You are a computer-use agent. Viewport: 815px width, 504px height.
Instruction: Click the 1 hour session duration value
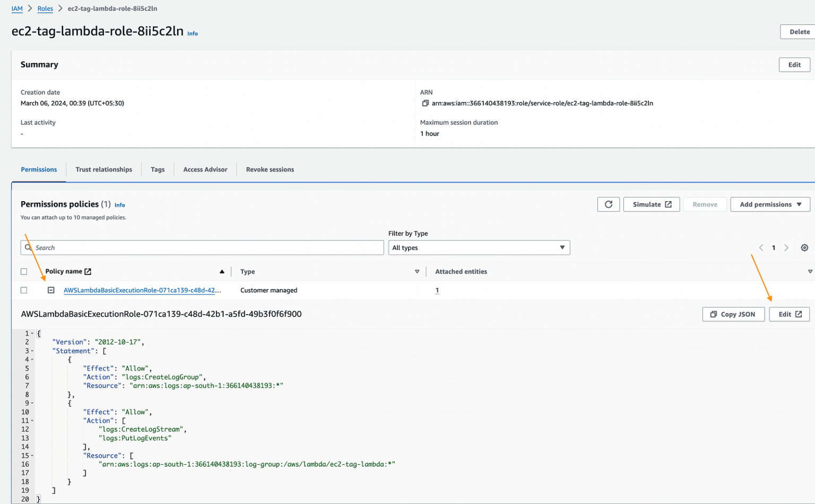click(x=430, y=134)
